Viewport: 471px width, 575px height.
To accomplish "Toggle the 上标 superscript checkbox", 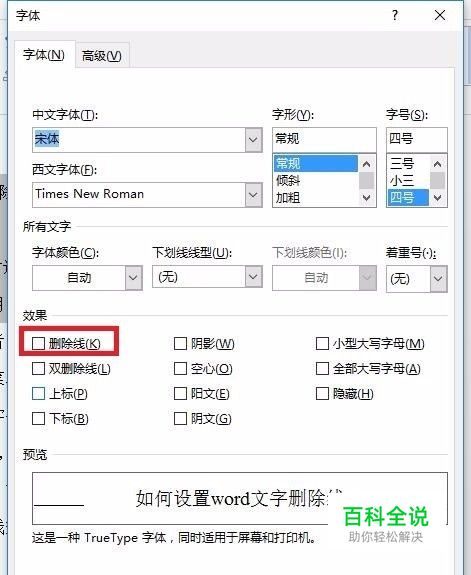I will pyautogui.click(x=38, y=393).
